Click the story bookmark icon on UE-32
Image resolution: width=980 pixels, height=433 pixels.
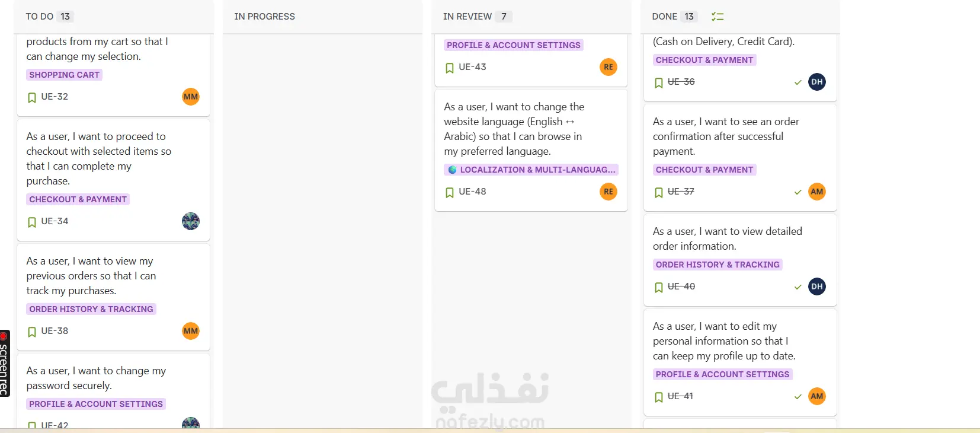(x=32, y=97)
